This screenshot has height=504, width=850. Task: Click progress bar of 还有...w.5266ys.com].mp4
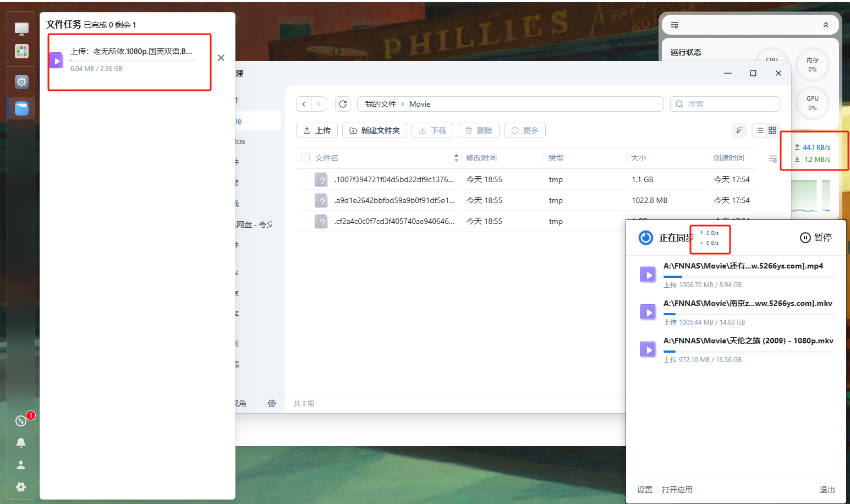[x=749, y=276]
